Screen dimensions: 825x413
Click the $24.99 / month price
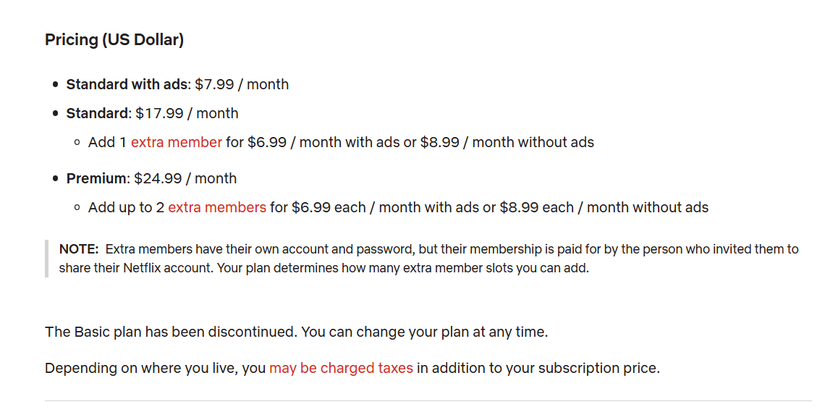pos(186,179)
